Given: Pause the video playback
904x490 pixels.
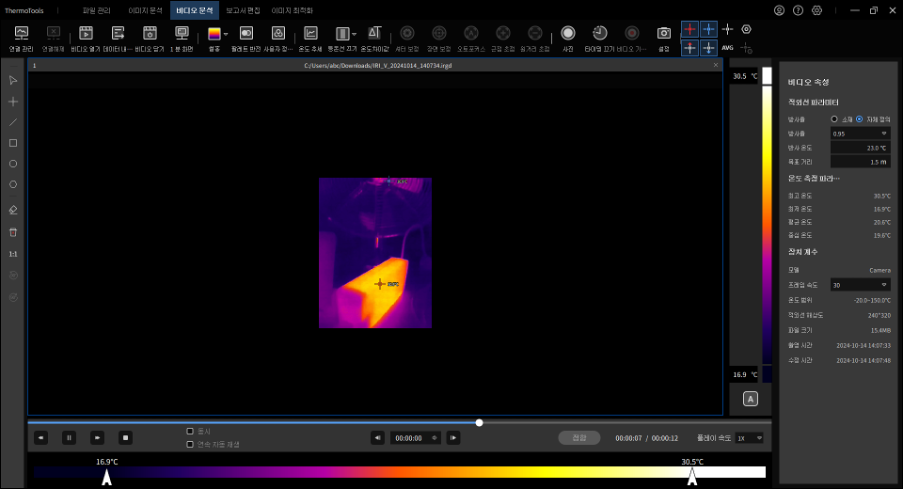Looking at the screenshot, I should 69,437.
